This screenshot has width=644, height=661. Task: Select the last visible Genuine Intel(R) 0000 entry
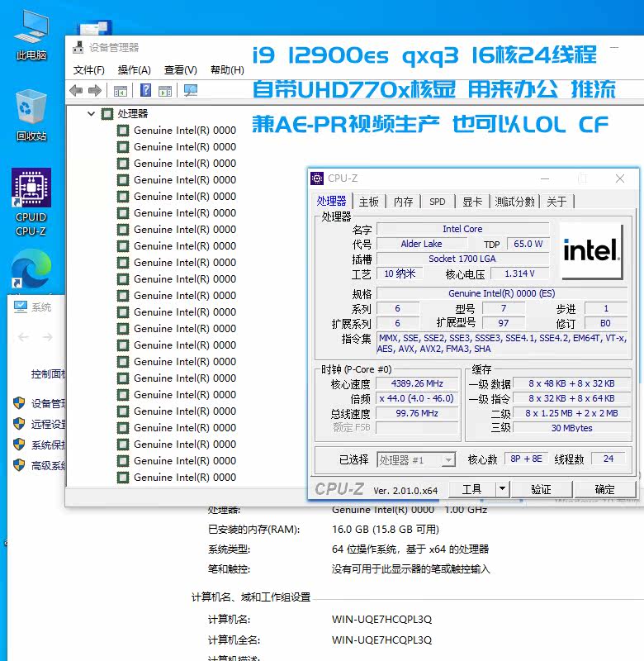[184, 478]
